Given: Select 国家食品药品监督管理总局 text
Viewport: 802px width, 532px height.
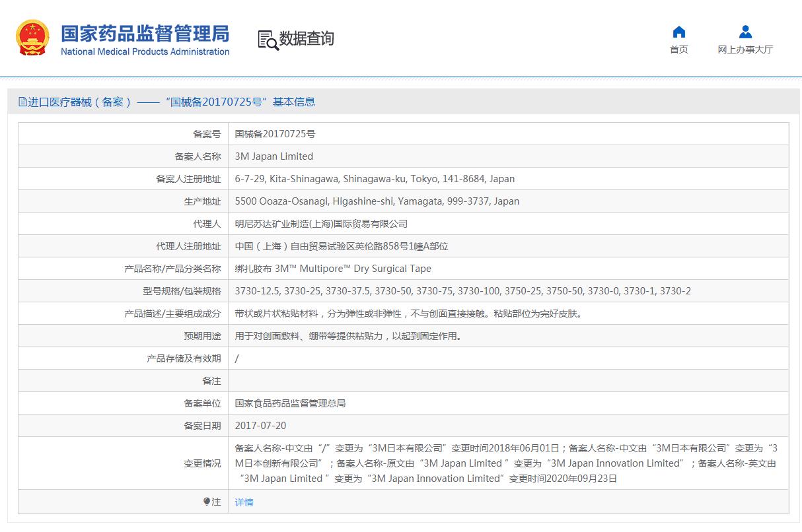Looking at the screenshot, I should tap(290, 403).
